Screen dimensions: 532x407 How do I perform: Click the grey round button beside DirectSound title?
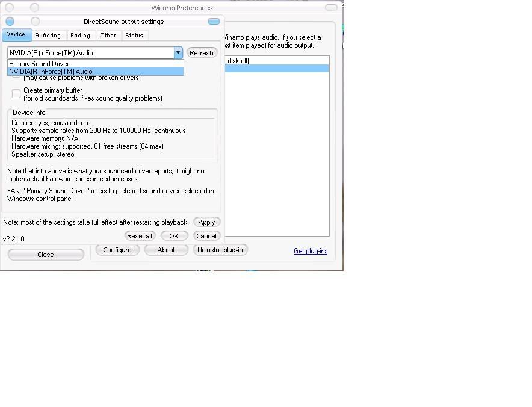point(35,22)
